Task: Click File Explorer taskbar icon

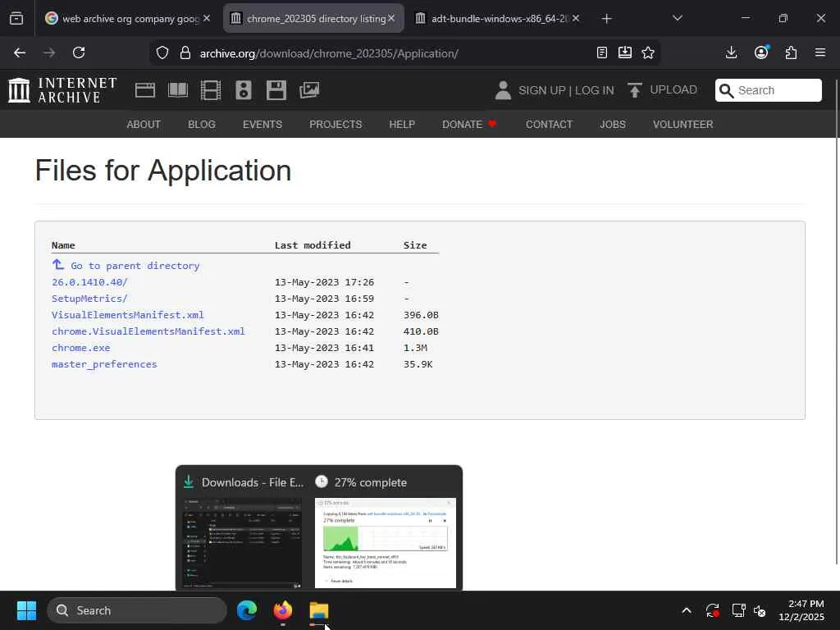Action: coord(319,610)
